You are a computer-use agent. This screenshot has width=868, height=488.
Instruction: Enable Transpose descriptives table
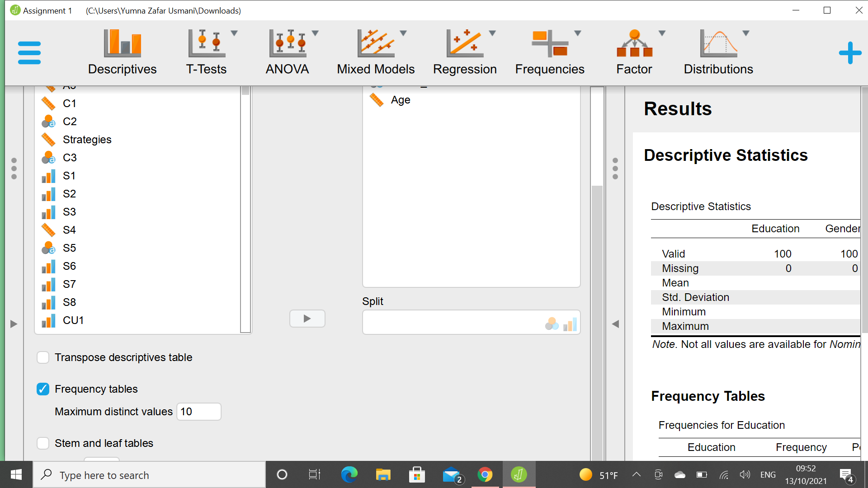[42, 357]
